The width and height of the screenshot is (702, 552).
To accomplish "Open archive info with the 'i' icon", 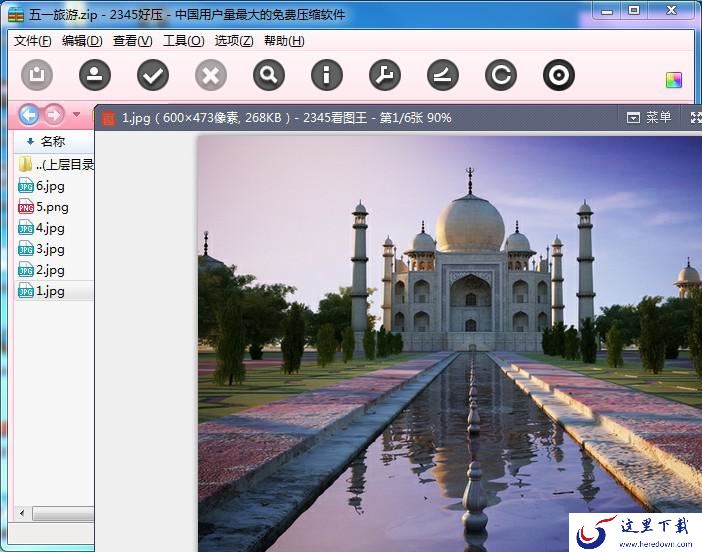I will click(x=327, y=75).
